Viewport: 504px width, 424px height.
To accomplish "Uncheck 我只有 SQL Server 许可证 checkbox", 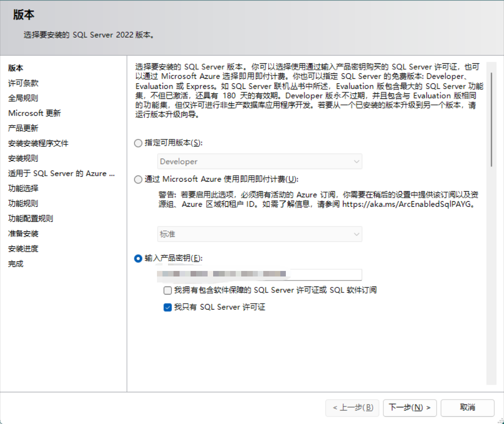I will 167,308.
